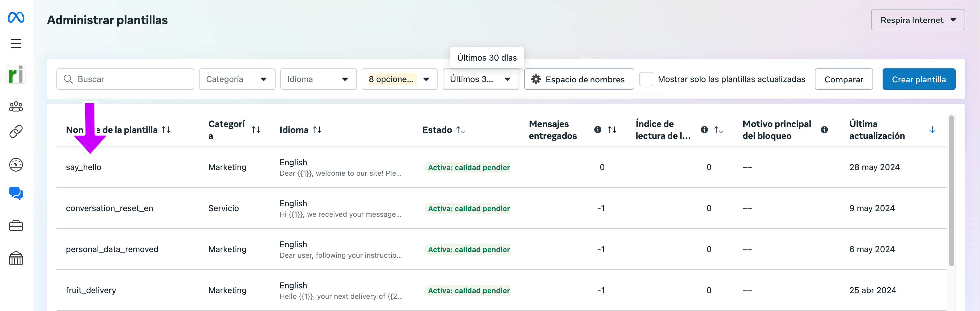The image size is (980, 311).
Task: Click the Crear plantilla button
Action: (919, 79)
